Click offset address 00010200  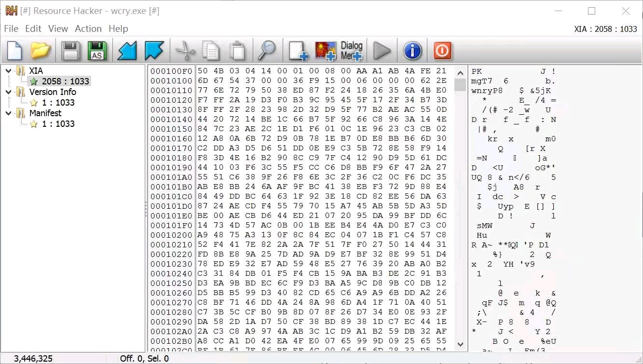(x=171, y=235)
